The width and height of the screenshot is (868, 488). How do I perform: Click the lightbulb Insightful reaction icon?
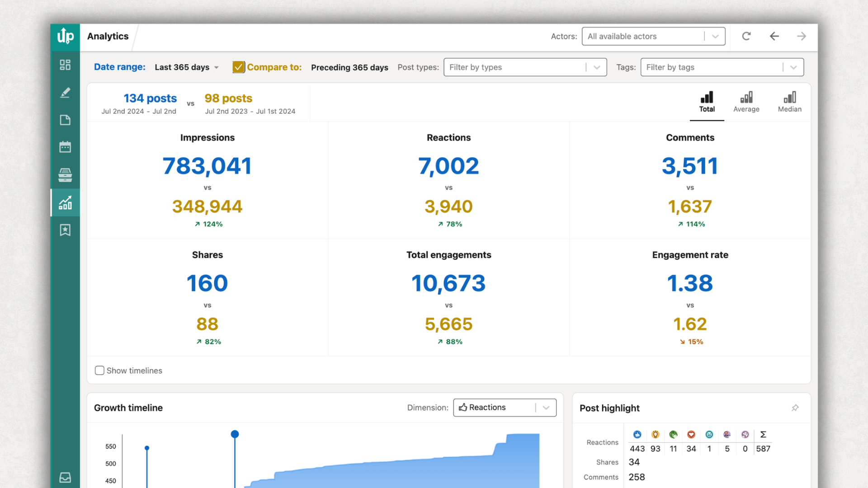tap(656, 434)
